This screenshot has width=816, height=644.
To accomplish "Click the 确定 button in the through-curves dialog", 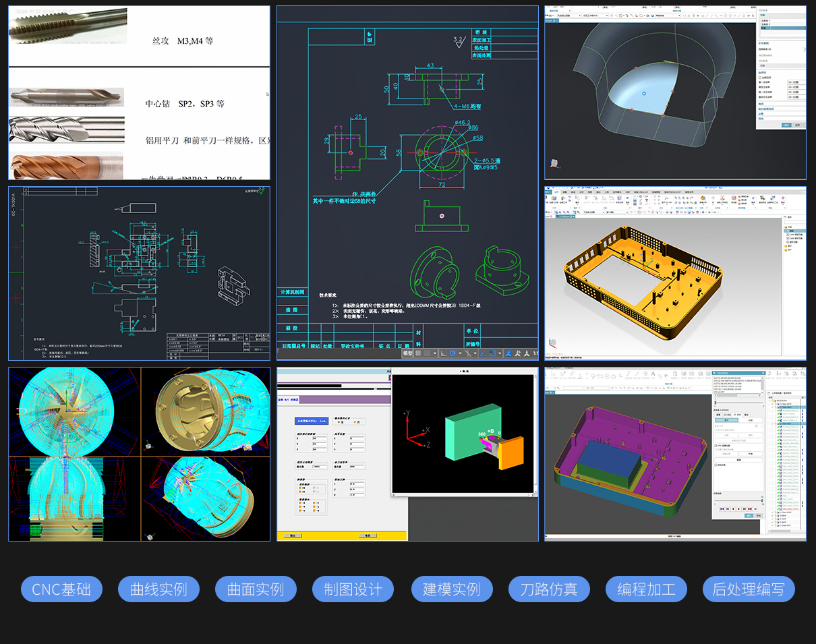I will 787,125.
